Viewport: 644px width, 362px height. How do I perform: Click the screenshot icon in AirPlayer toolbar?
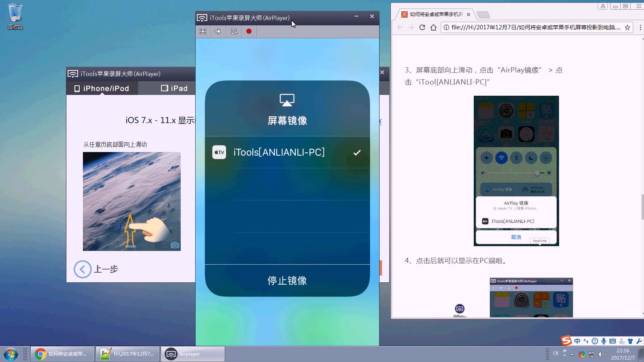234,31
